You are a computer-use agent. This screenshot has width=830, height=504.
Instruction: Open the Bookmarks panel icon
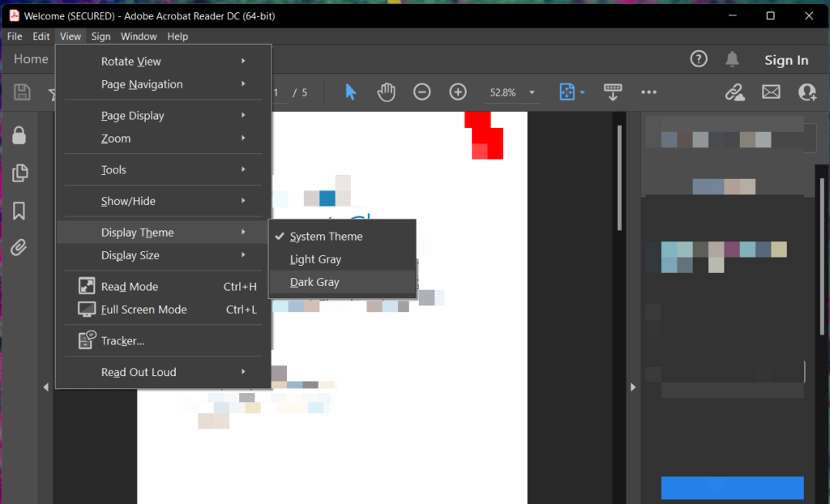pyautogui.click(x=19, y=210)
